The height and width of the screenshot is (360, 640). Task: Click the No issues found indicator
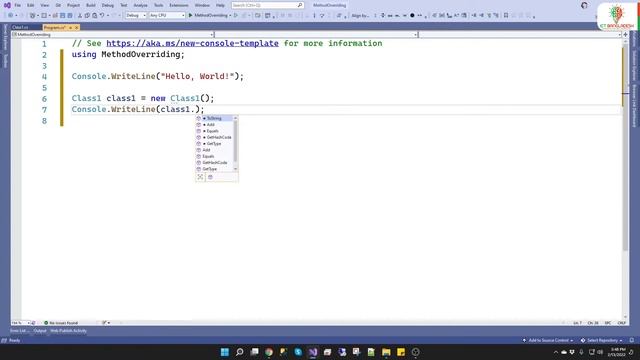[61, 323]
